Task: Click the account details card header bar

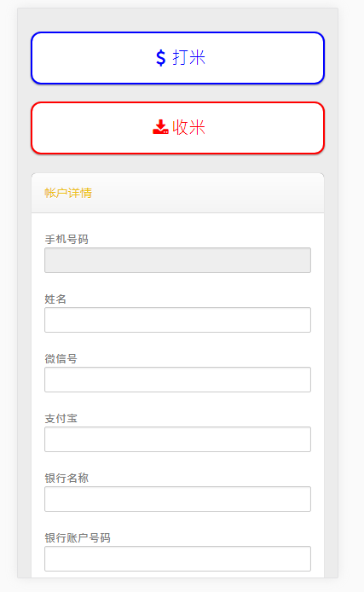Action: pyautogui.click(x=177, y=193)
